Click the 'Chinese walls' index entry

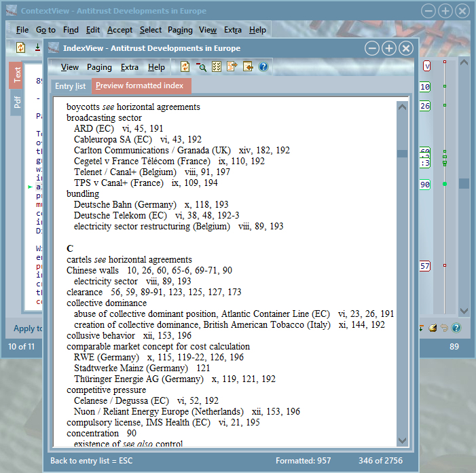[x=149, y=270]
